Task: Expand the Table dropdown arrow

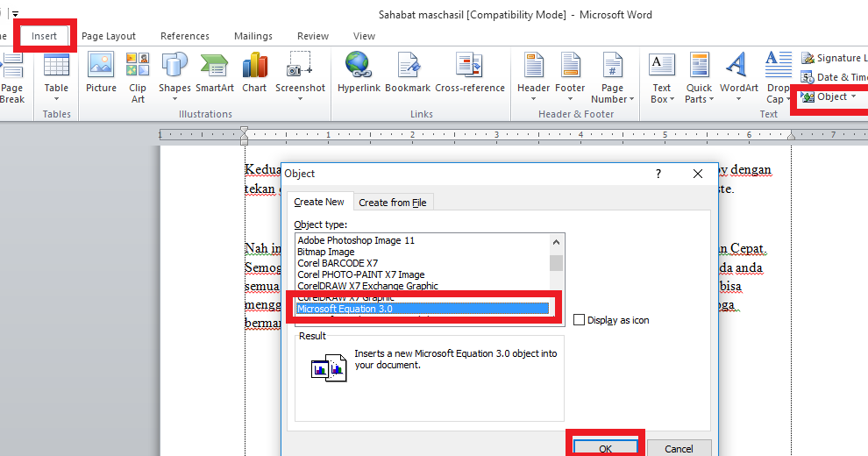Action: [56, 99]
